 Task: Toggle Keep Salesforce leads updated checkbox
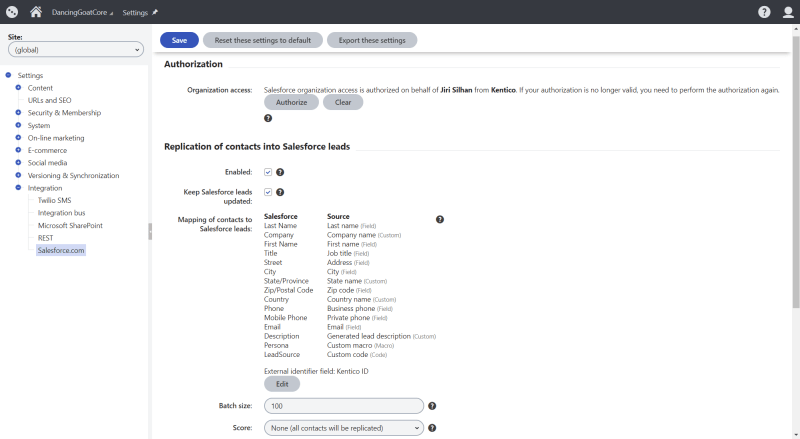[x=268, y=192]
